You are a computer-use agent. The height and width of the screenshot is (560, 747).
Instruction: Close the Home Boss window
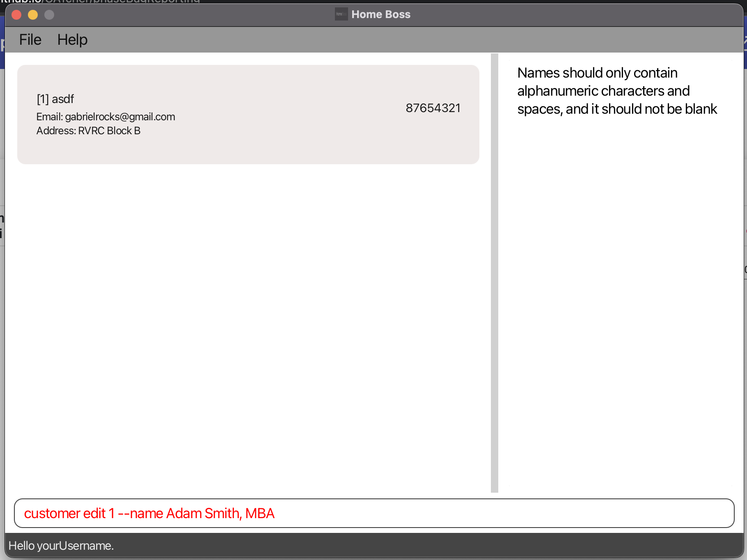coord(16,15)
